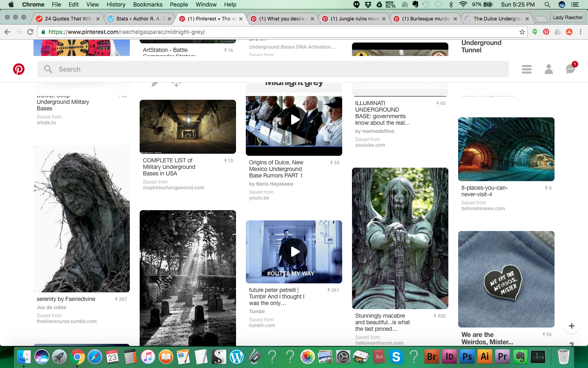Switch to the 24 Quotes That Will tab
The height and width of the screenshot is (368, 588).
tap(68, 19)
